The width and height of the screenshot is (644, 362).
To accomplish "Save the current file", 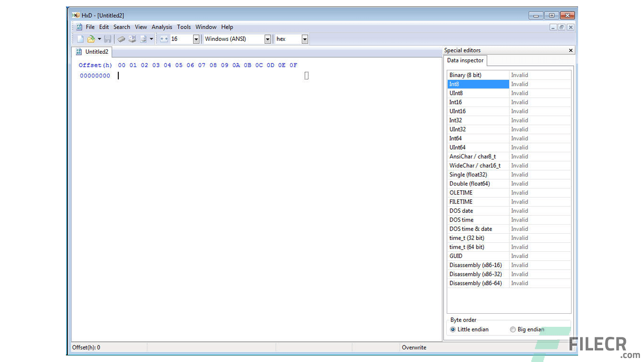I will pyautogui.click(x=108, y=39).
